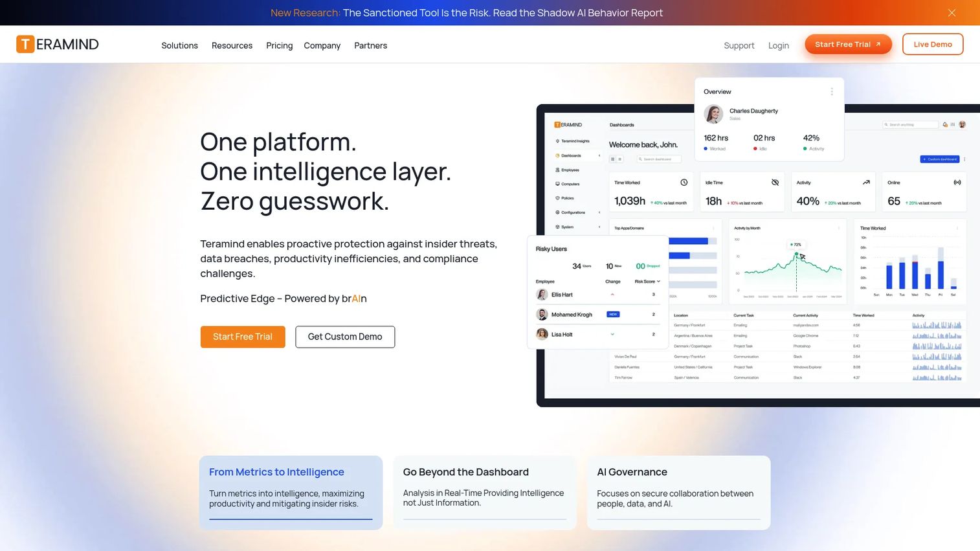Select Computers in the dashboard sidebar

point(568,184)
